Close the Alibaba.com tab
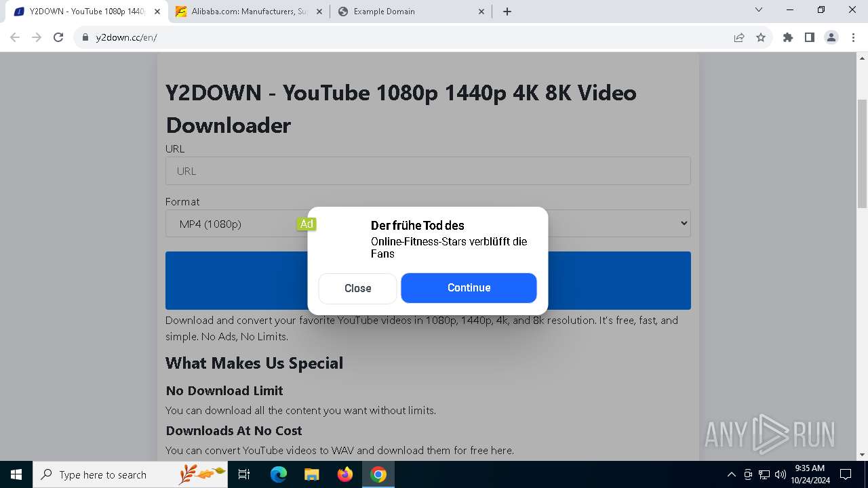This screenshot has width=868, height=488. (319, 12)
